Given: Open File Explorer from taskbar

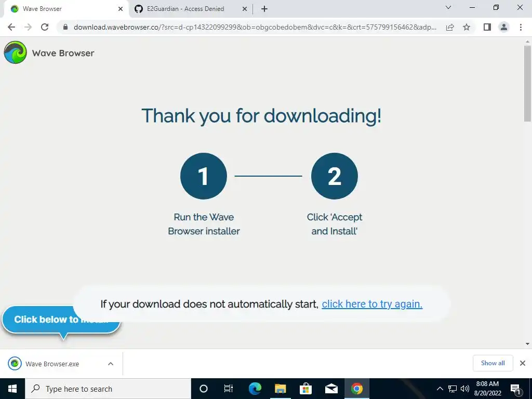Looking at the screenshot, I should click(x=280, y=389).
